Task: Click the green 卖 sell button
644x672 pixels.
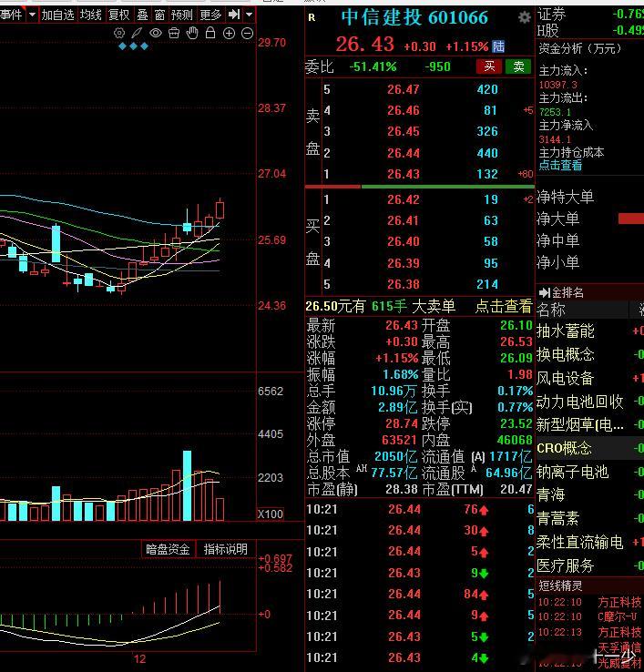Action: coord(518,66)
